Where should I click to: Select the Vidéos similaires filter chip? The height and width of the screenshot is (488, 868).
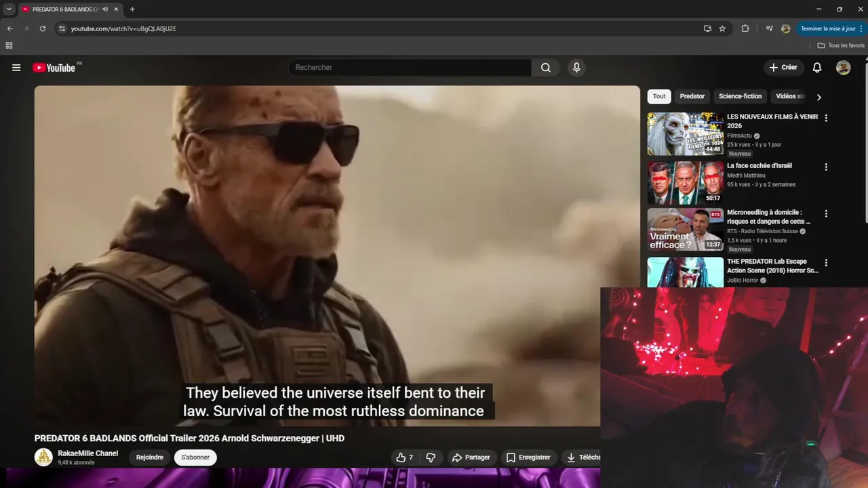pyautogui.click(x=790, y=96)
